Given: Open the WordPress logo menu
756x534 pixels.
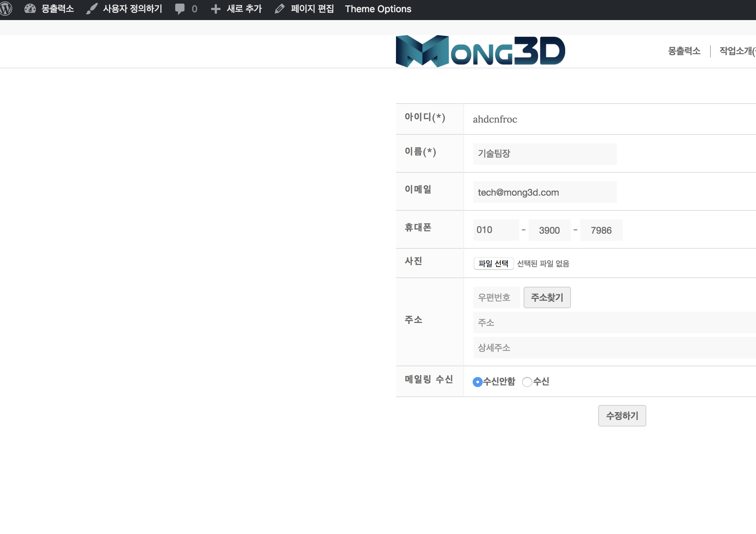Looking at the screenshot, I should point(6,9).
